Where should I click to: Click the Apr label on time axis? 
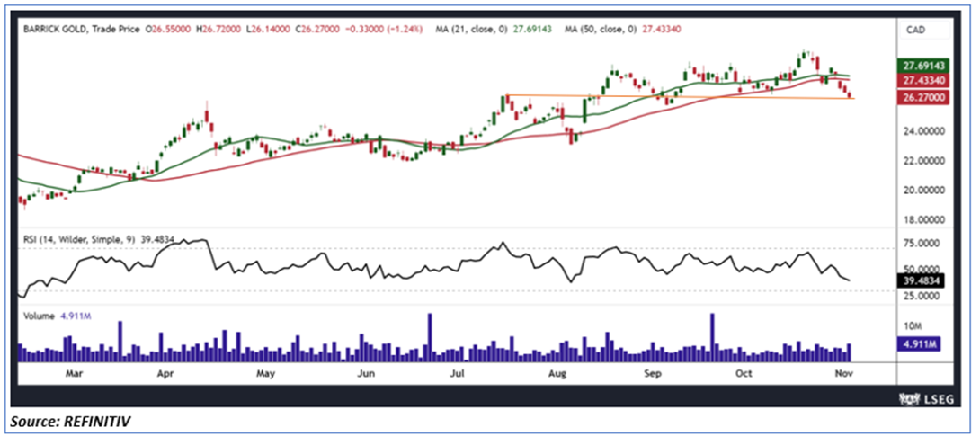point(165,374)
